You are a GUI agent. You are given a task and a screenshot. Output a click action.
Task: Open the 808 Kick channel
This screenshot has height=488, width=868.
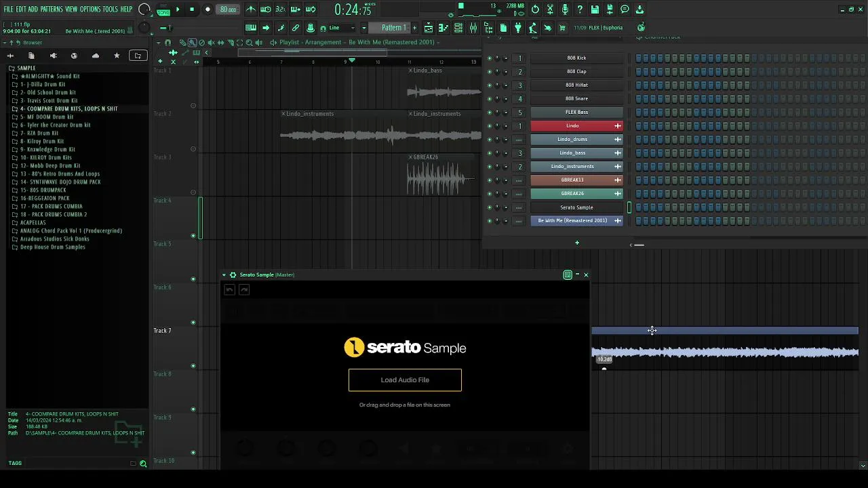pyautogui.click(x=576, y=58)
